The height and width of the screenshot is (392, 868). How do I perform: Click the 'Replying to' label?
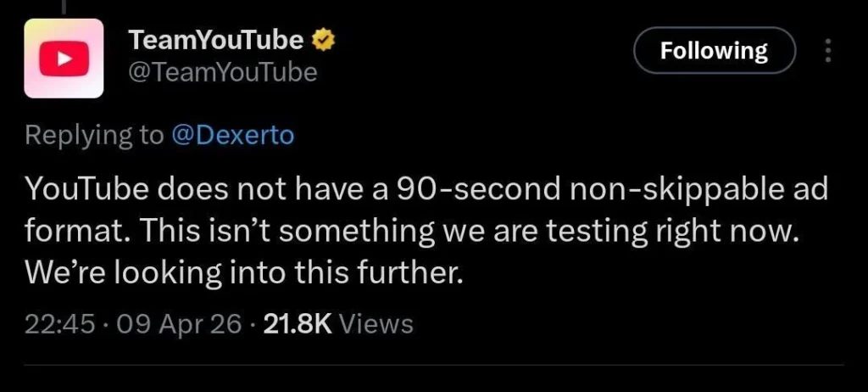(93, 135)
